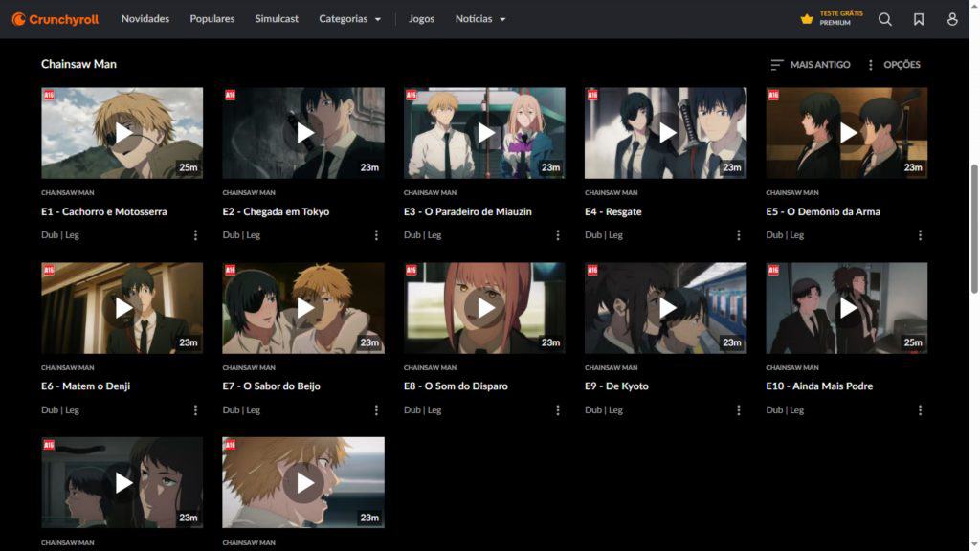Play episode E7 O Sabor do Beijo

303,308
